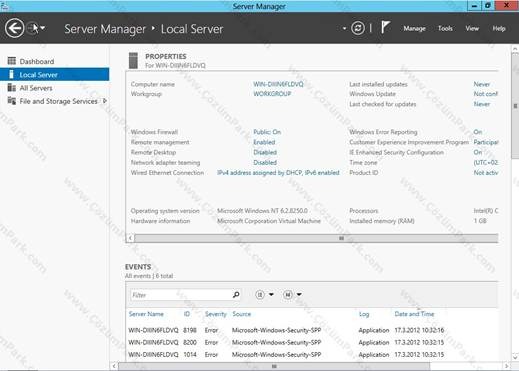Open the Events list options dropdown

(x=264, y=295)
